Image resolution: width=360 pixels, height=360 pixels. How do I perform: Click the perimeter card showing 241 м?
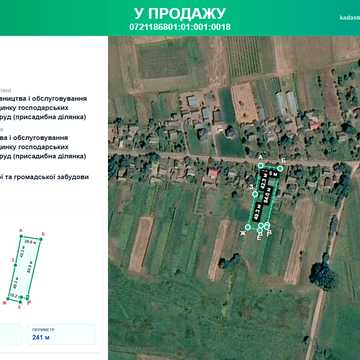coord(62,334)
